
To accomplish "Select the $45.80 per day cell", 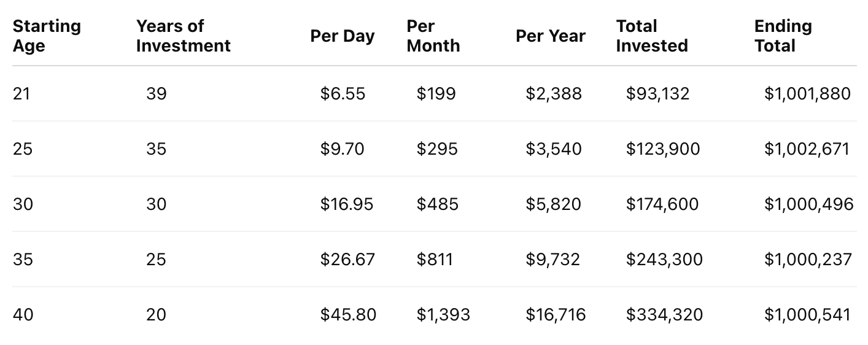I will pos(348,314).
